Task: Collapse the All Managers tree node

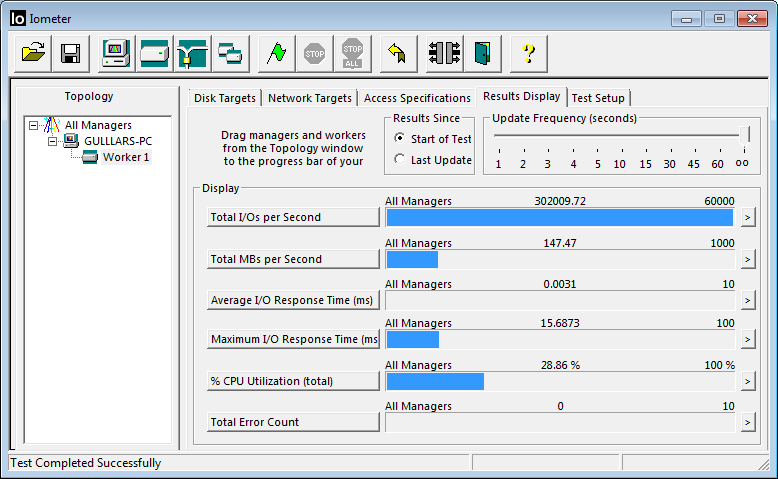Action: [33, 125]
